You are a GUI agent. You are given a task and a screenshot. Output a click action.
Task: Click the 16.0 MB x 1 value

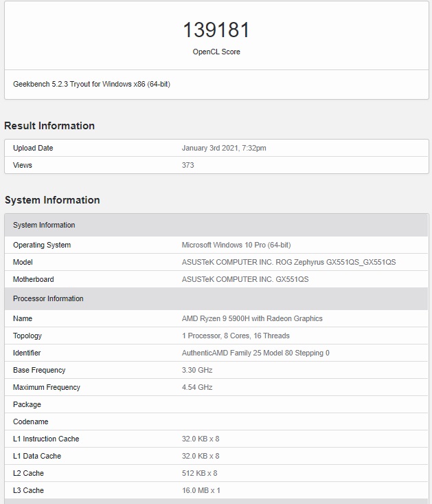point(201,490)
